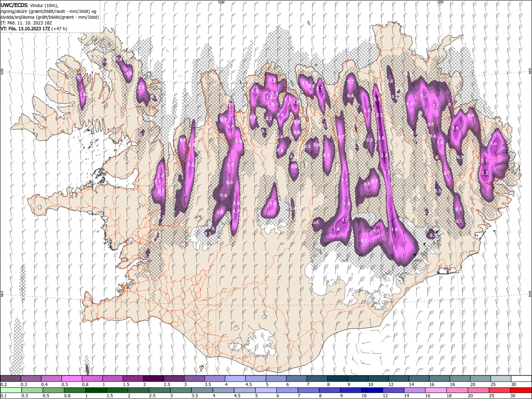Pick the dusky plum swatch labeled 0.2

click(10, 379)
